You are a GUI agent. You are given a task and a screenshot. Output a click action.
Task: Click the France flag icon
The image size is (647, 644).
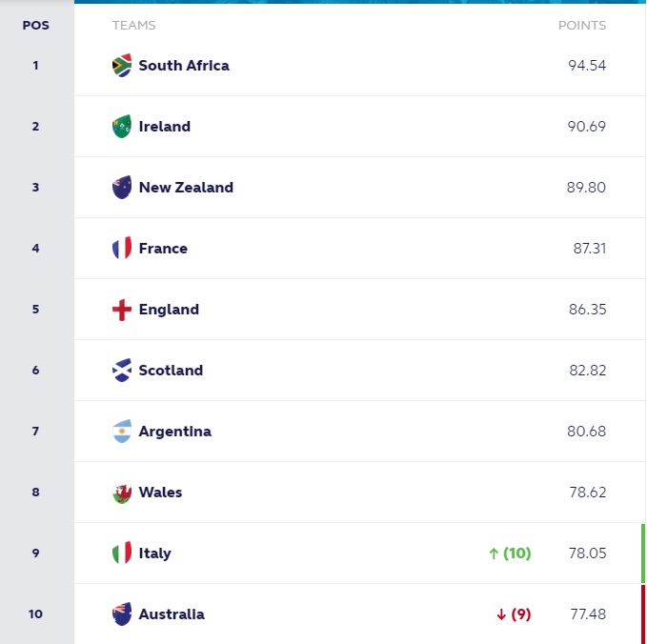[122, 249]
